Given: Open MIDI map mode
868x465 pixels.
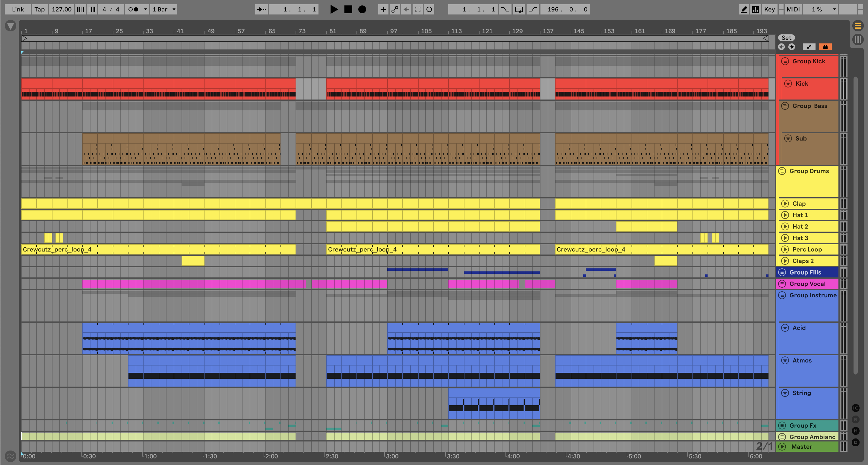Looking at the screenshot, I should coord(793,9).
